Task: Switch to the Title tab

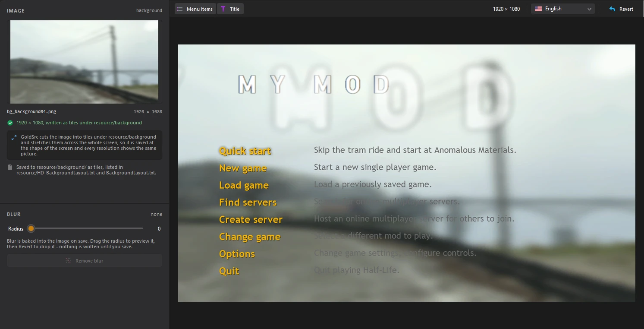Action: tap(230, 9)
